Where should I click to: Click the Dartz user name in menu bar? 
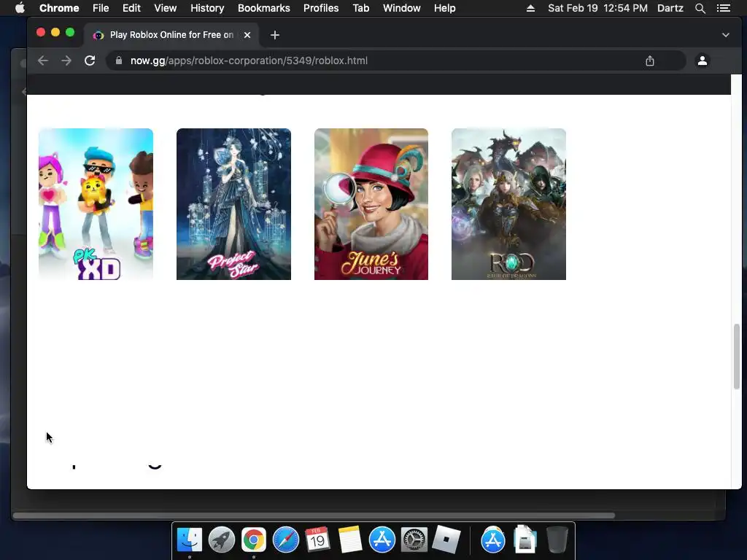pos(670,8)
